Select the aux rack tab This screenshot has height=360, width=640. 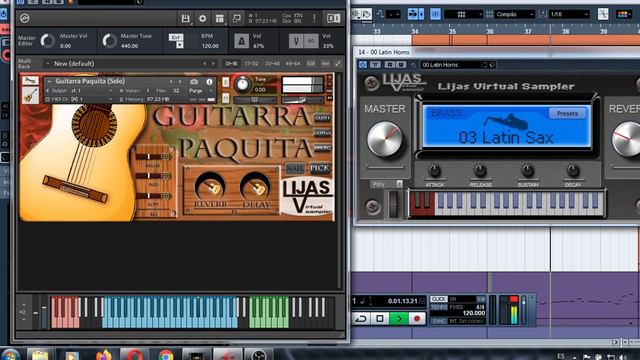[x=325, y=64]
